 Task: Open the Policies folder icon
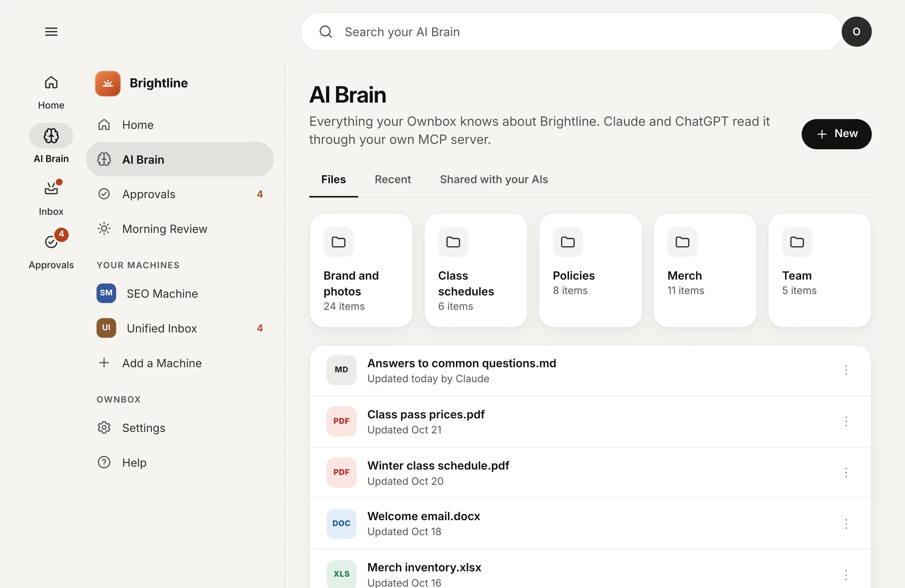(x=568, y=242)
